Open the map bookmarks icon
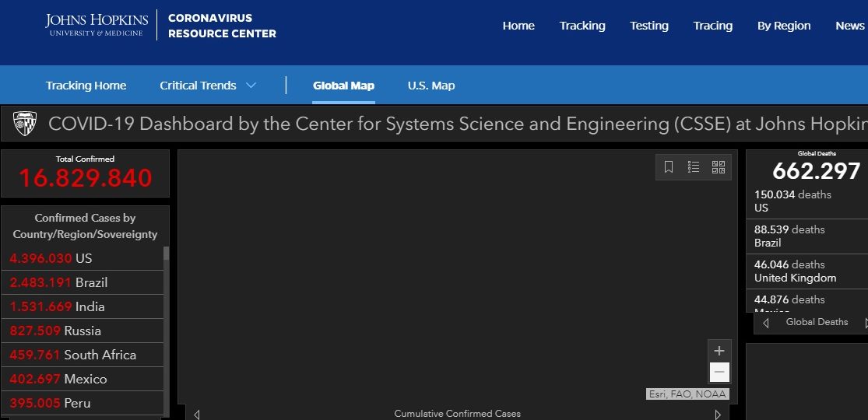Screen dimensions: 868x420 tap(668, 167)
